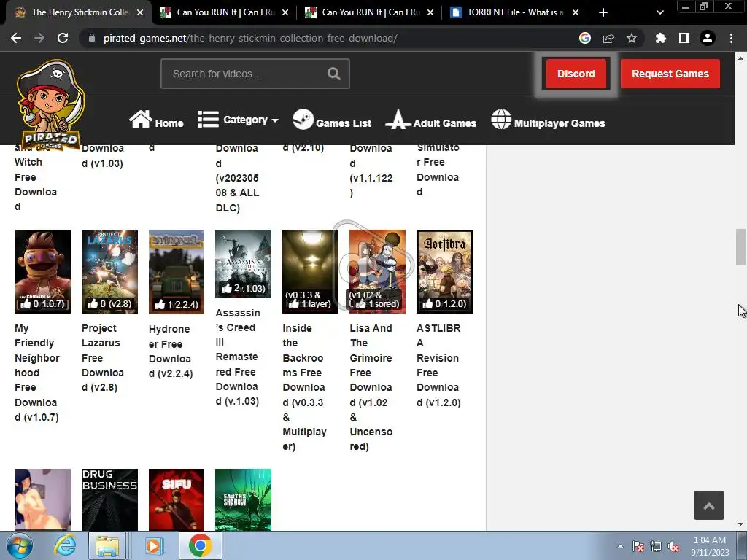The width and height of the screenshot is (747, 560).
Task: Switch to the TORRENT File tab
Action: [514, 12]
